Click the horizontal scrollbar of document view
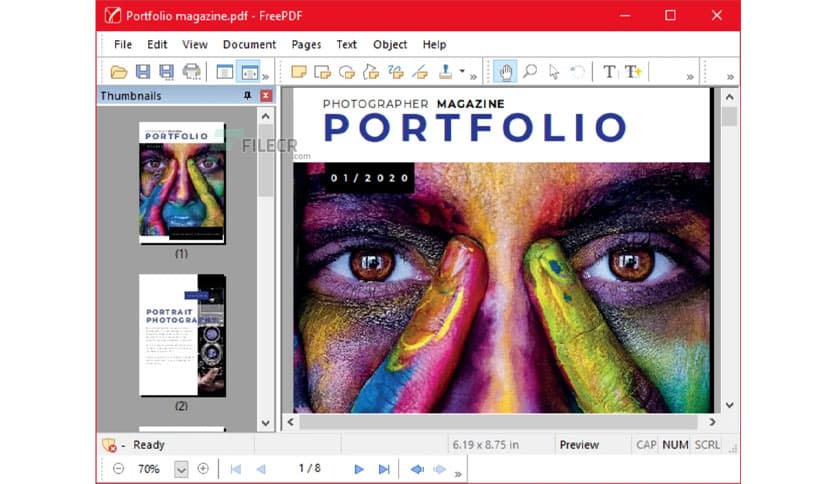836x484 pixels. point(500,422)
